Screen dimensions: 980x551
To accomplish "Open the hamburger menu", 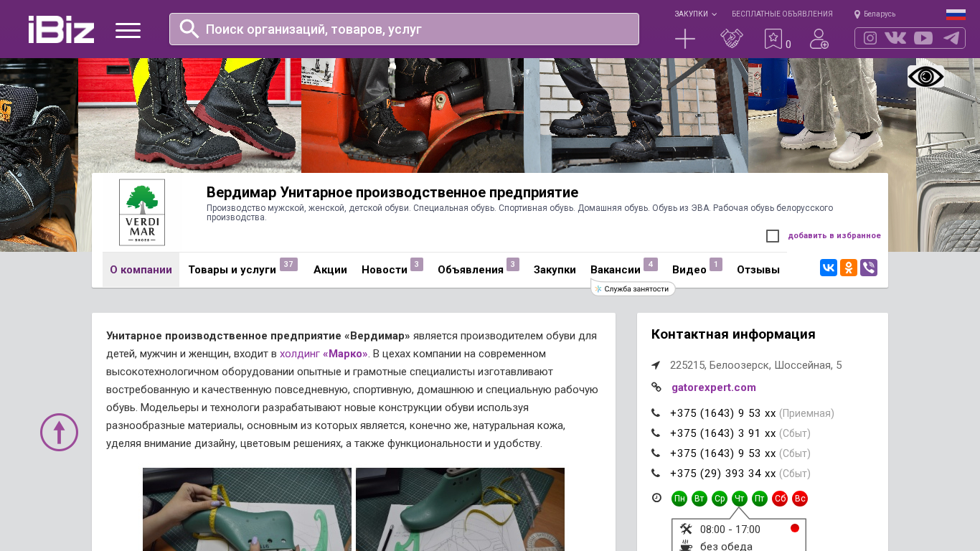I will (x=128, y=30).
